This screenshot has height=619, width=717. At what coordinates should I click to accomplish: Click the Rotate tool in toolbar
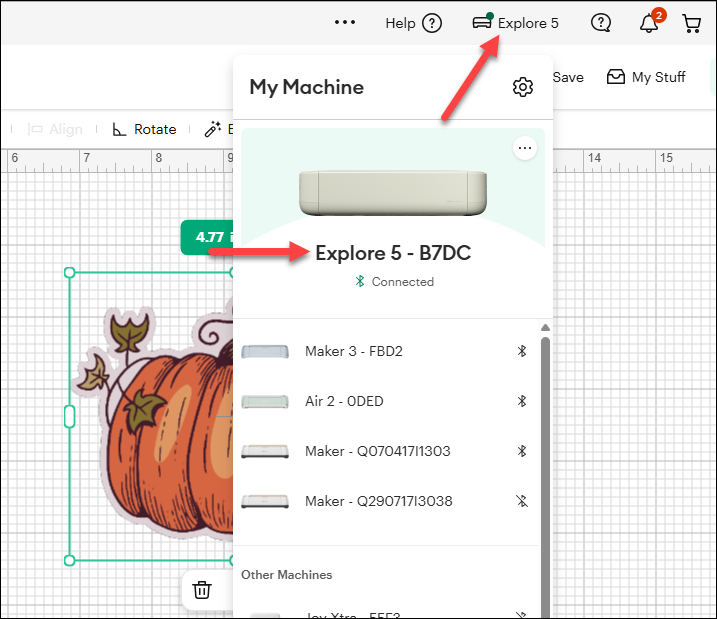pyautogui.click(x=144, y=129)
